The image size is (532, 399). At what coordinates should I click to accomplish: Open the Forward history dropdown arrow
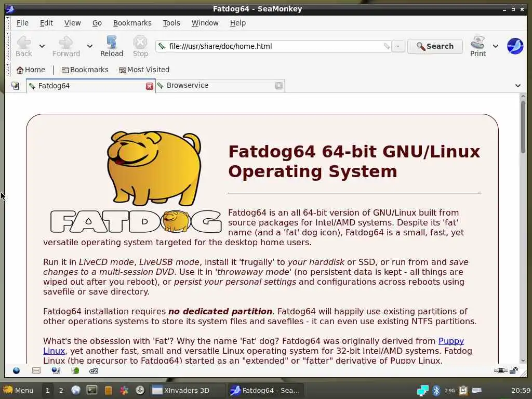(89, 46)
